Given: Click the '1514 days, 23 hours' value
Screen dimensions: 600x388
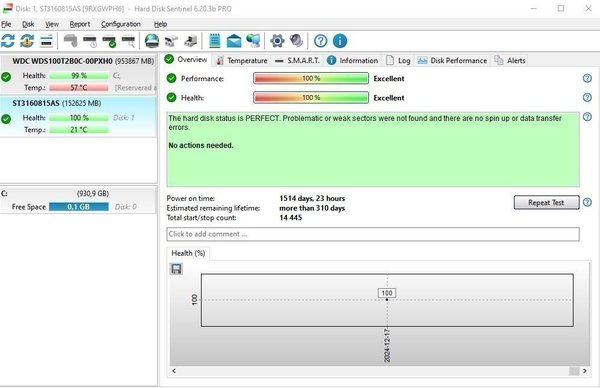Looking at the screenshot, I should (312, 198).
